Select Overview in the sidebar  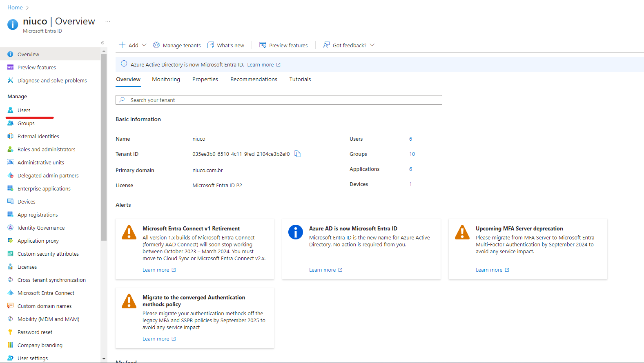pyautogui.click(x=50, y=54)
